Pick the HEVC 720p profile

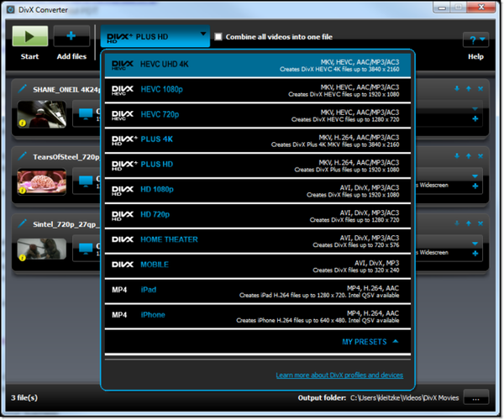[x=258, y=116]
